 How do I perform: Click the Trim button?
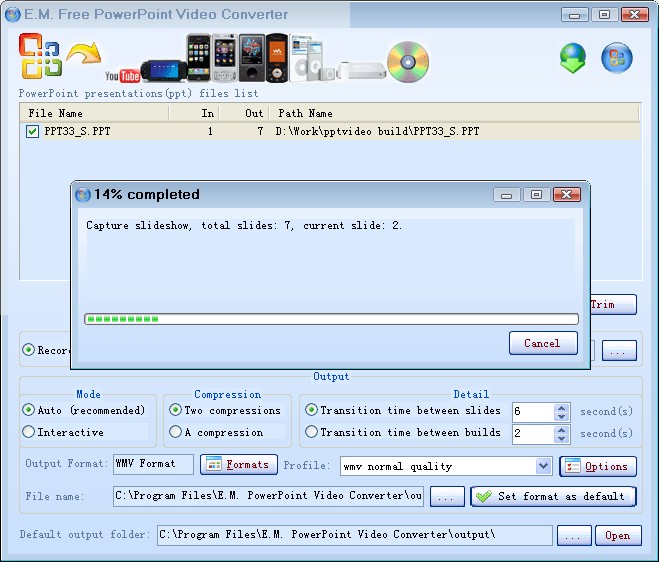pos(613,304)
